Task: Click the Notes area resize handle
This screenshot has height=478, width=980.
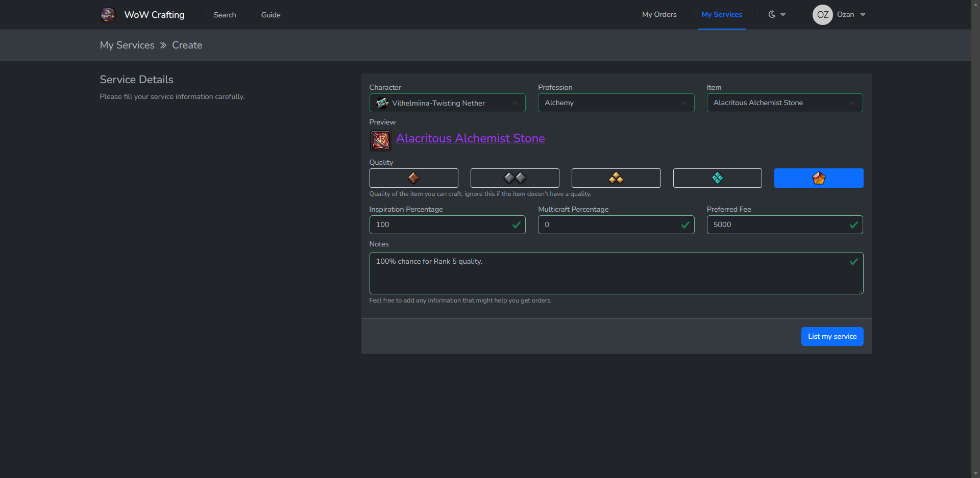Action: tap(861, 291)
